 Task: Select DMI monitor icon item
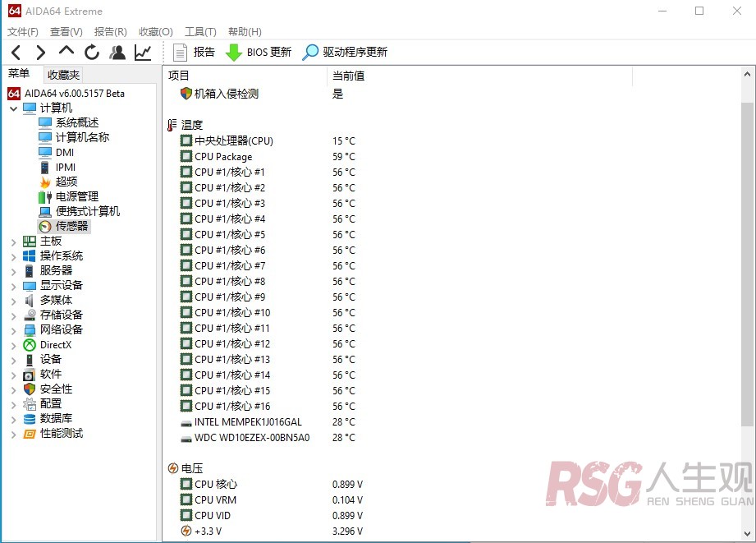45,153
